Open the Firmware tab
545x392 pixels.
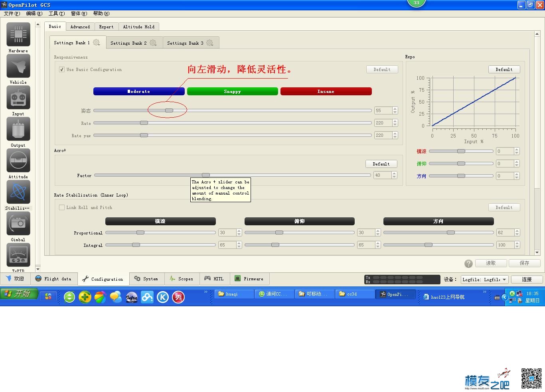click(x=249, y=279)
